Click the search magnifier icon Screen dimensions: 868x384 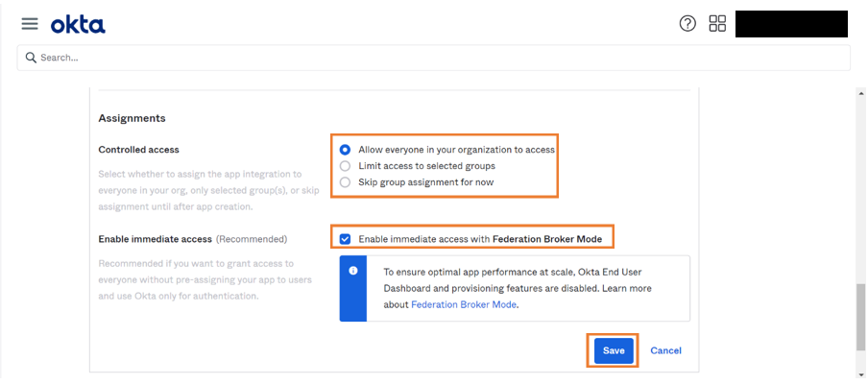[31, 58]
